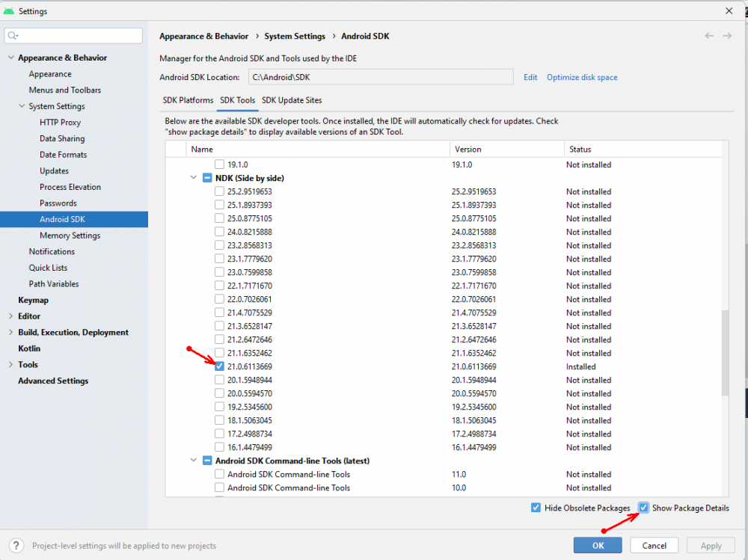Click the Name column header
The image size is (748, 560).
[x=318, y=150]
